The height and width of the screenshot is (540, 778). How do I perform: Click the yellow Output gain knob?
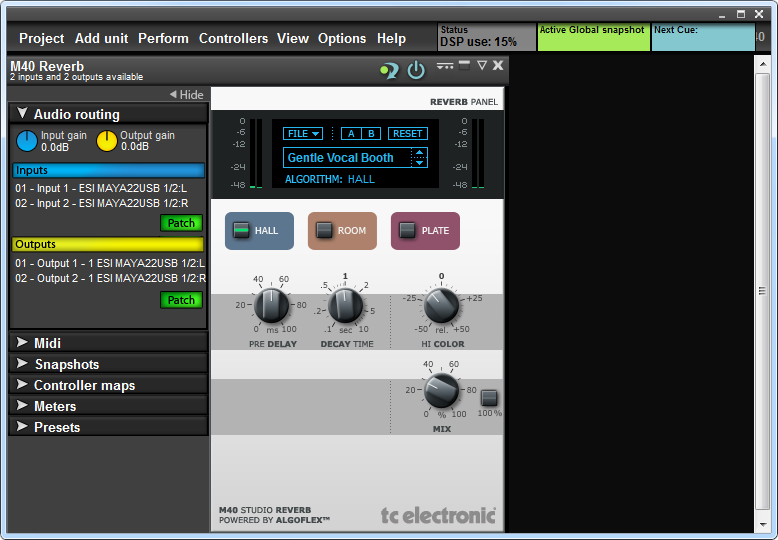coord(106,141)
